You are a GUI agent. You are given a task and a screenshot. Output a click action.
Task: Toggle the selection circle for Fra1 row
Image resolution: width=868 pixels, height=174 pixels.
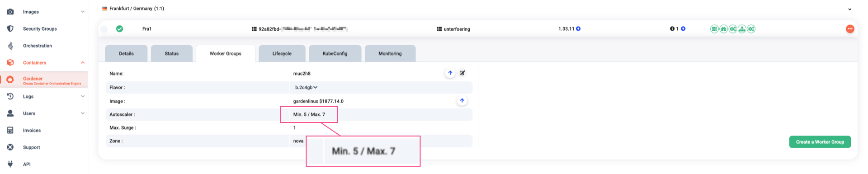coord(104,29)
